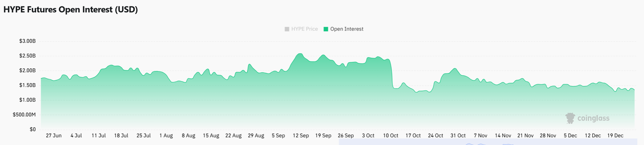Click the $2.50B y-axis label
Image resolution: width=644 pixels, height=145 pixels.
click(x=27, y=56)
